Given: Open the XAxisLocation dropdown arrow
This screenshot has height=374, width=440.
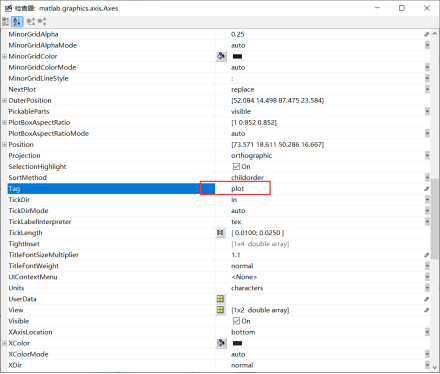Looking at the screenshot, I should [x=427, y=332].
